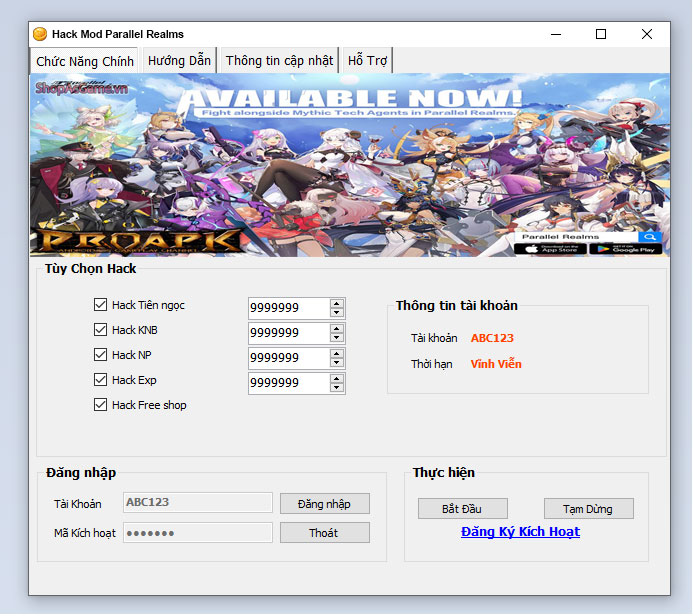Decrease Hack KNB value with down arrow
Screen dimensions: 693x616
coord(337,338)
